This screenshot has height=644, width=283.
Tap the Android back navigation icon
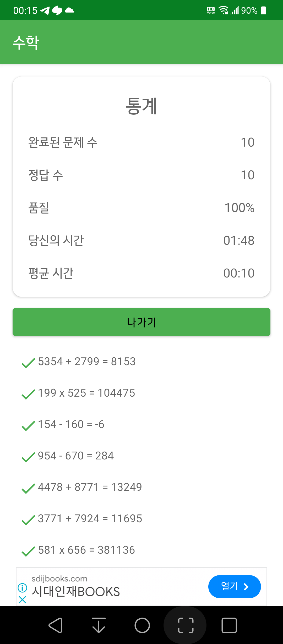point(56,625)
